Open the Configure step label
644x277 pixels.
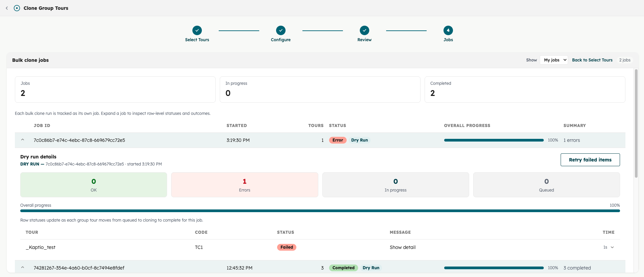tap(281, 40)
